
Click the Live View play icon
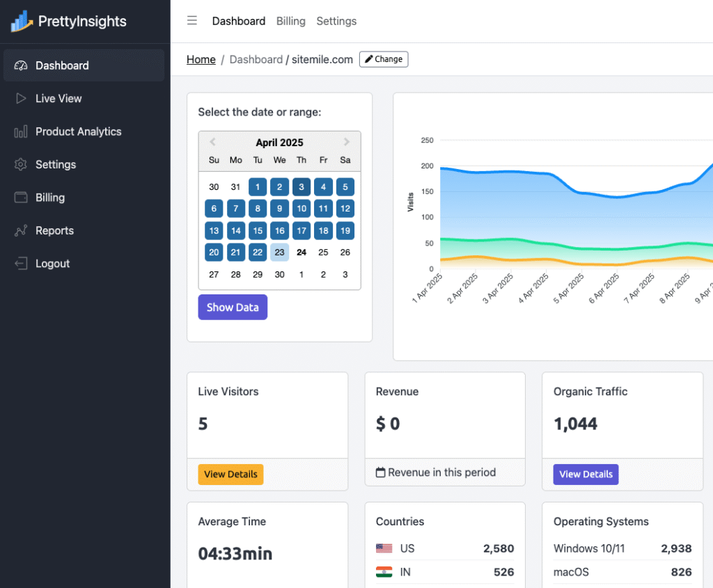21,99
